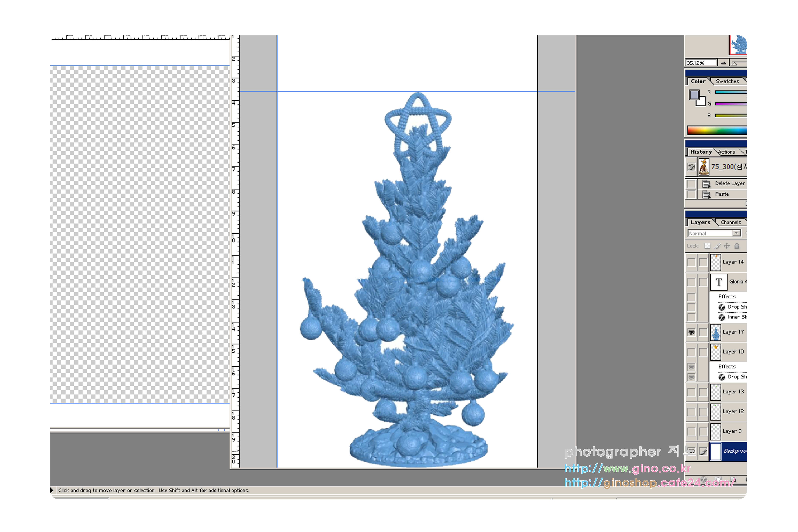This screenshot has height=532, width=798.
Task: Select the Layer 10 star thumbnail
Action: (716, 352)
